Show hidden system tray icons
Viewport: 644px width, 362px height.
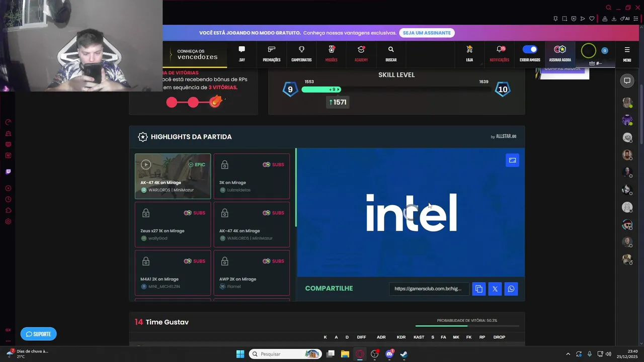tap(568, 354)
